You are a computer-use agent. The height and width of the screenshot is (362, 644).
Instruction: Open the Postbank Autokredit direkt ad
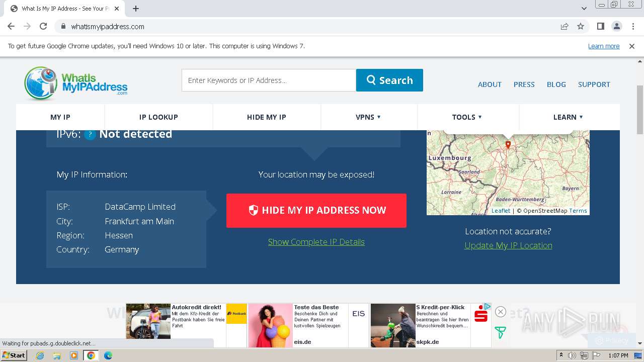click(186, 325)
